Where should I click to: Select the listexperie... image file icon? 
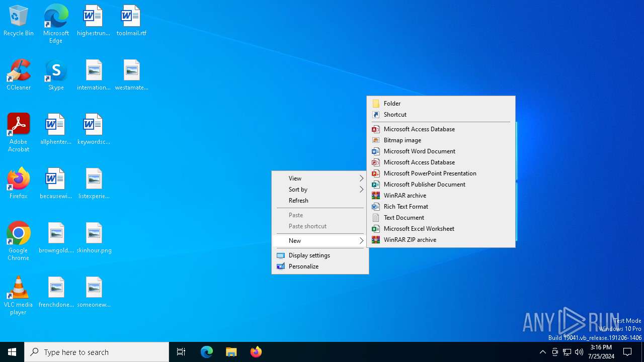tap(94, 184)
